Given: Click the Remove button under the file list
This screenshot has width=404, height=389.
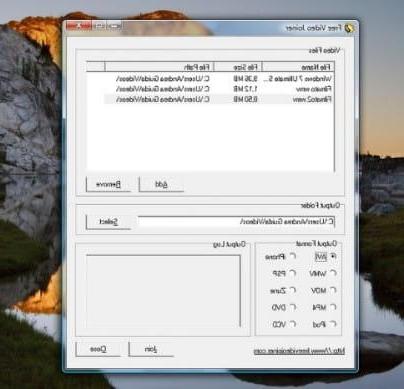Looking at the screenshot, I should point(108,184).
